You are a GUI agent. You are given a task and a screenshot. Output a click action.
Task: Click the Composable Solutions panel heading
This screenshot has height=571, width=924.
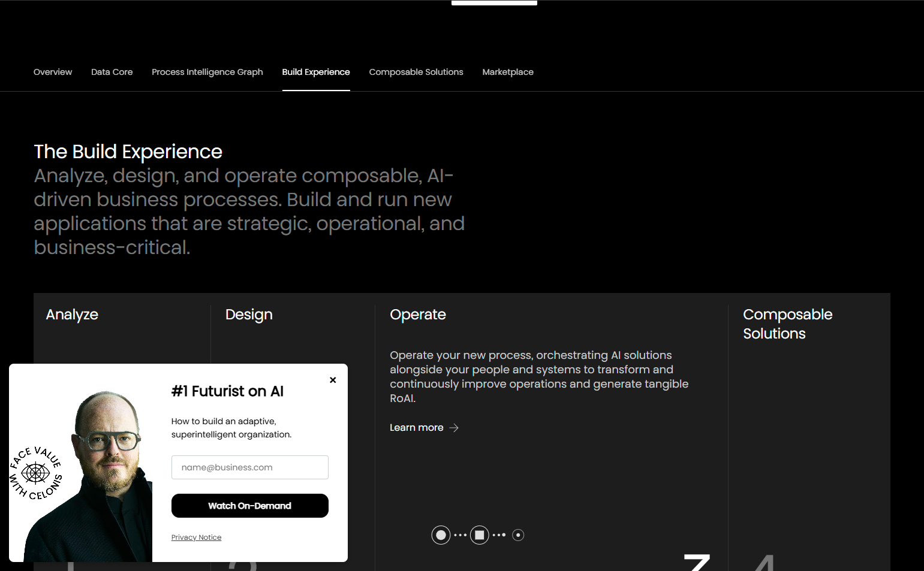tap(787, 324)
